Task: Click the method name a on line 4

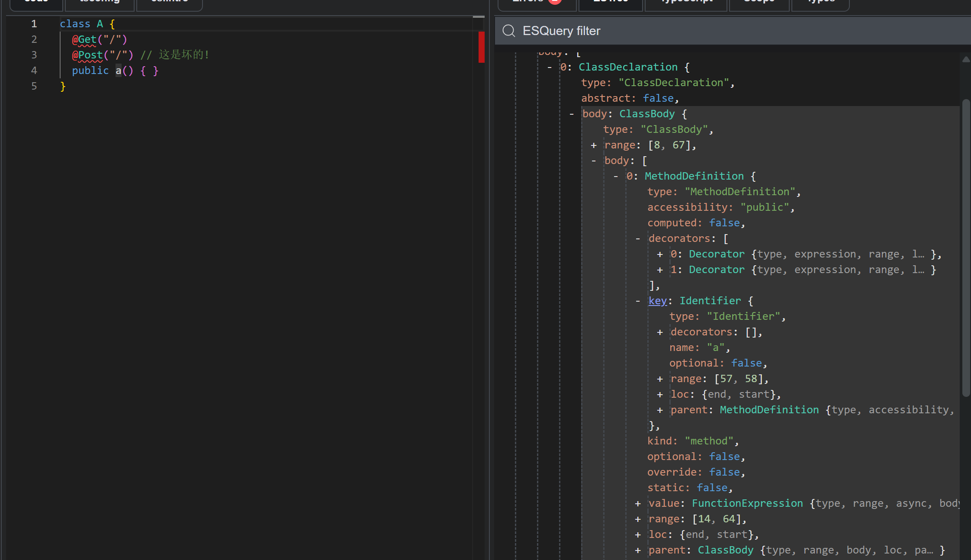Action: point(118,71)
